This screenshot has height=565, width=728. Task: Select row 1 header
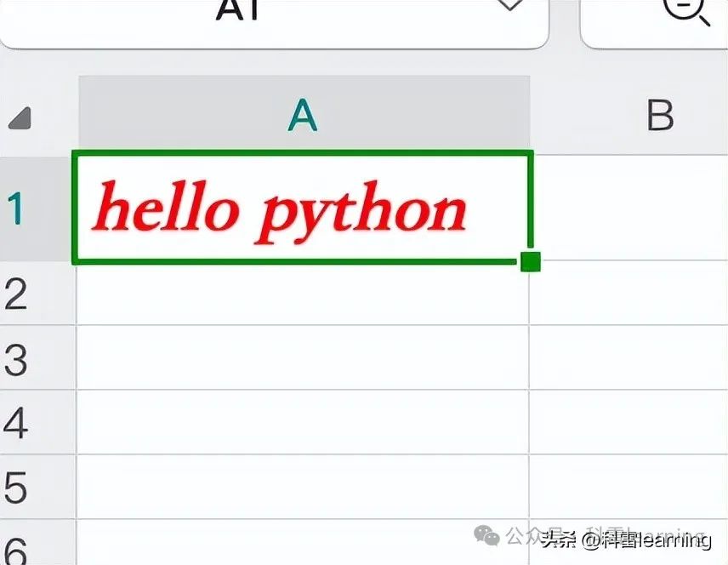19,208
